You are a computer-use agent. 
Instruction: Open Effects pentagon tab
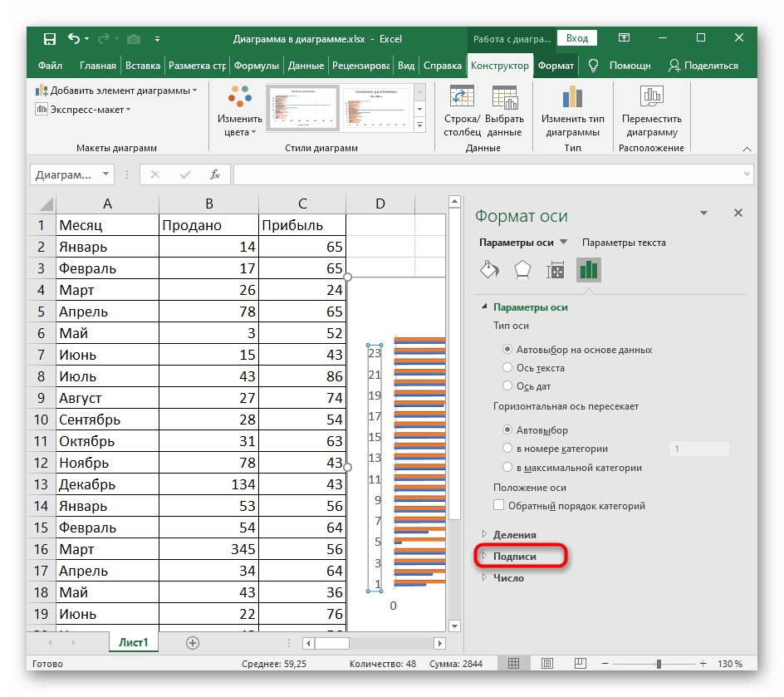[x=522, y=270]
